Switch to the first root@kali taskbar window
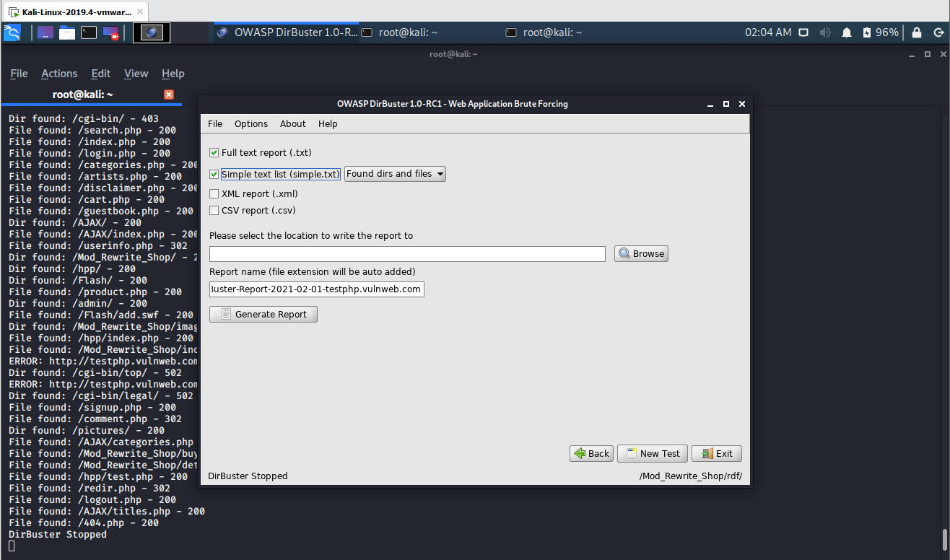This screenshot has height=560, width=950. (x=399, y=32)
